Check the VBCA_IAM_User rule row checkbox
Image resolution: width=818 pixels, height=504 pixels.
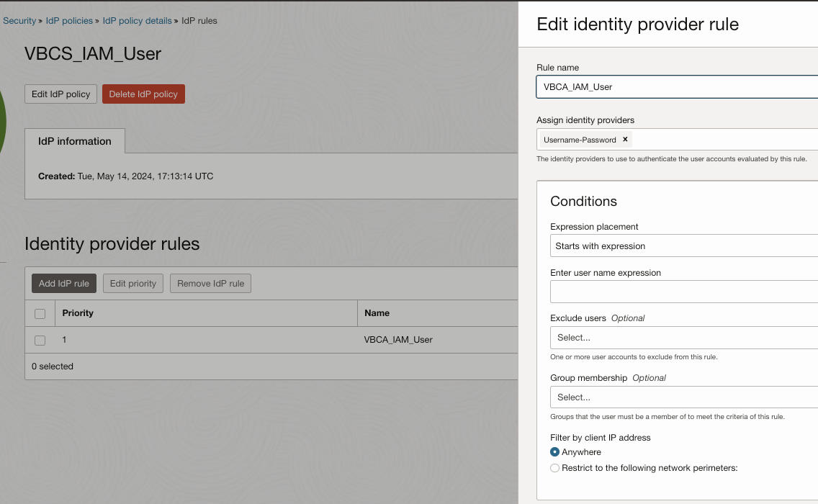[40, 340]
